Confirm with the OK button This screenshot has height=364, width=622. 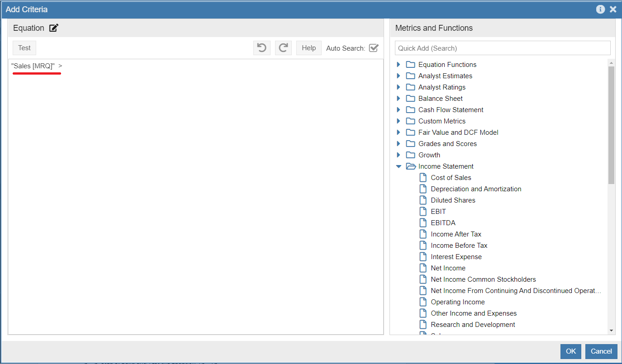(x=571, y=351)
